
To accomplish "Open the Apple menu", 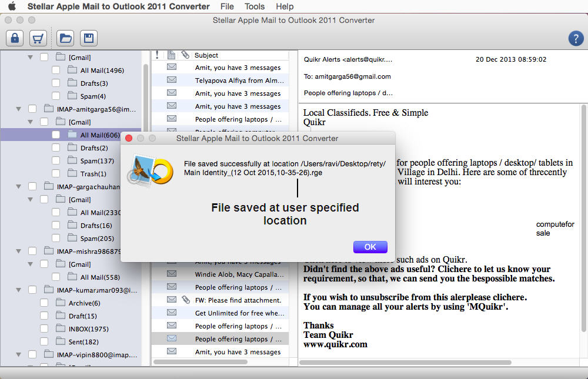I will tap(12, 6).
